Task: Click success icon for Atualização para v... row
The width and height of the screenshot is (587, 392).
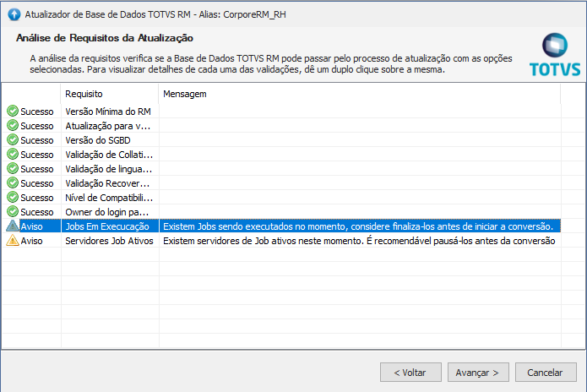Action: 13,125
